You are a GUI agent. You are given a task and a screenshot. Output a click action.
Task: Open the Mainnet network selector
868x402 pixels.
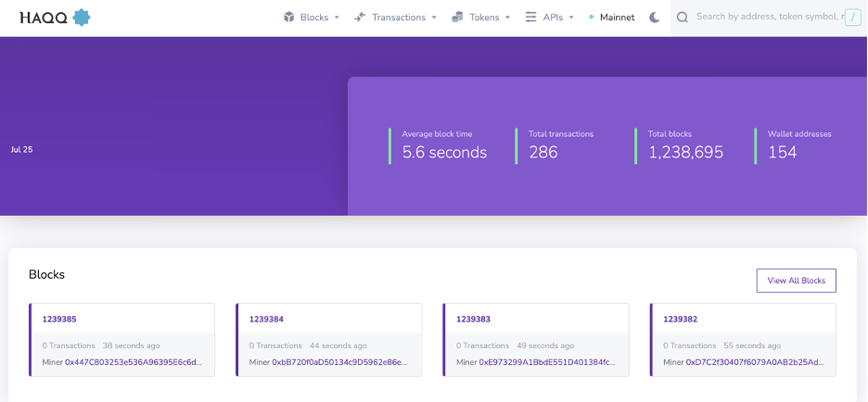coord(612,18)
